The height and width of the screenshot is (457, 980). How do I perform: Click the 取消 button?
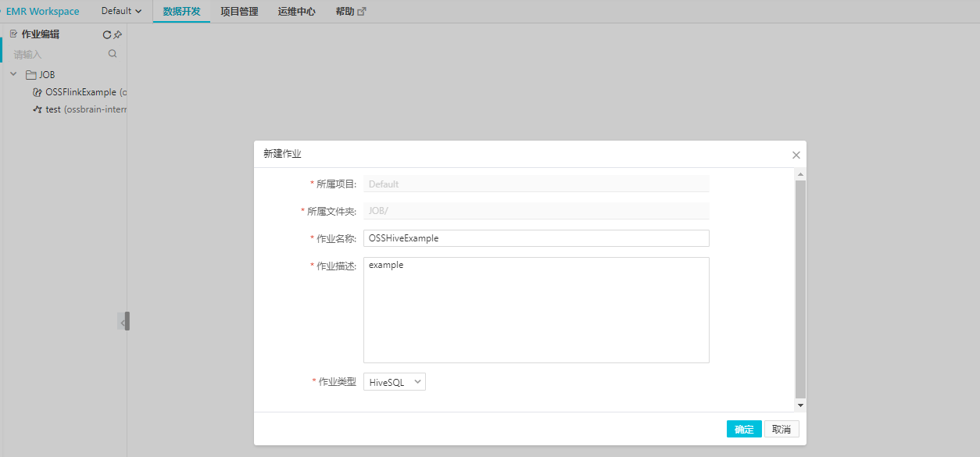point(781,430)
